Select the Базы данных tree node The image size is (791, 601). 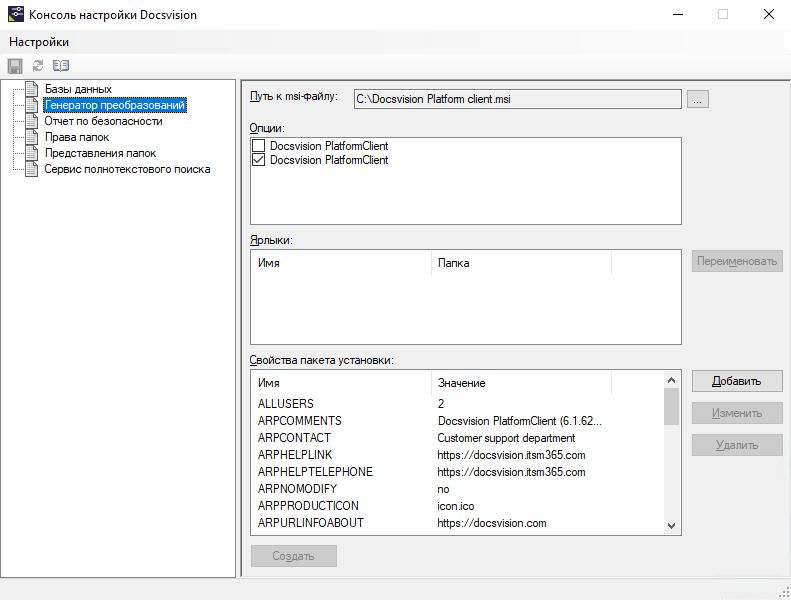(78, 89)
